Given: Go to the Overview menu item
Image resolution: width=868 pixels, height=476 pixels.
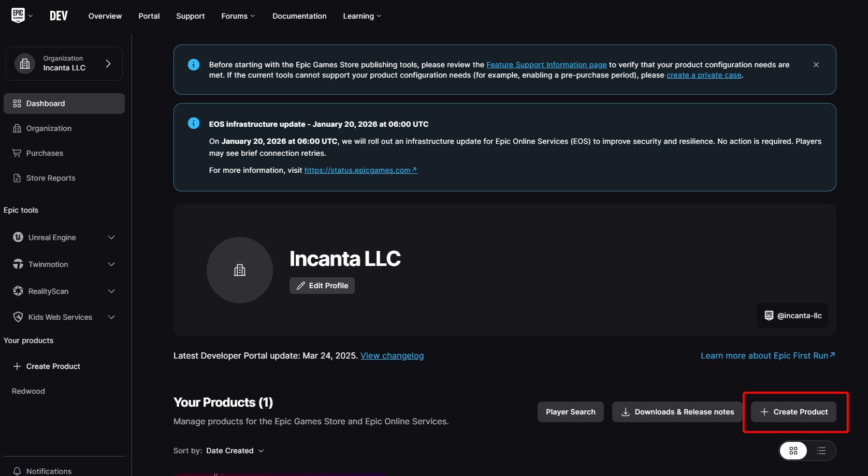Looking at the screenshot, I should [x=105, y=16].
